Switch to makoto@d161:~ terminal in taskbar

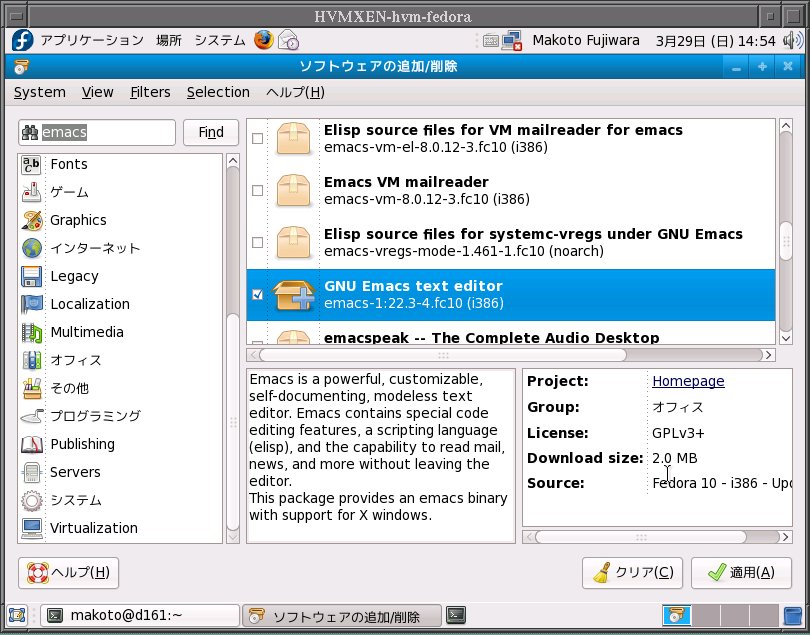(x=140, y=615)
